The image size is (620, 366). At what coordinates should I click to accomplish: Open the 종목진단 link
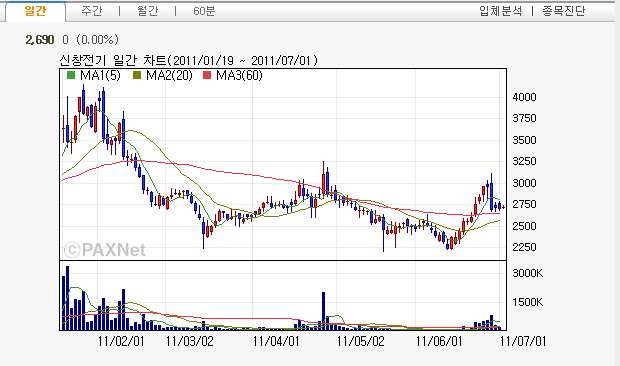tap(563, 11)
